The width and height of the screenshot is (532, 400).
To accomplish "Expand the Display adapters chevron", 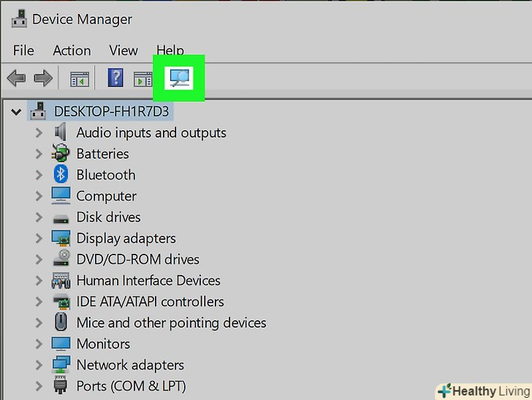I will tap(39, 238).
